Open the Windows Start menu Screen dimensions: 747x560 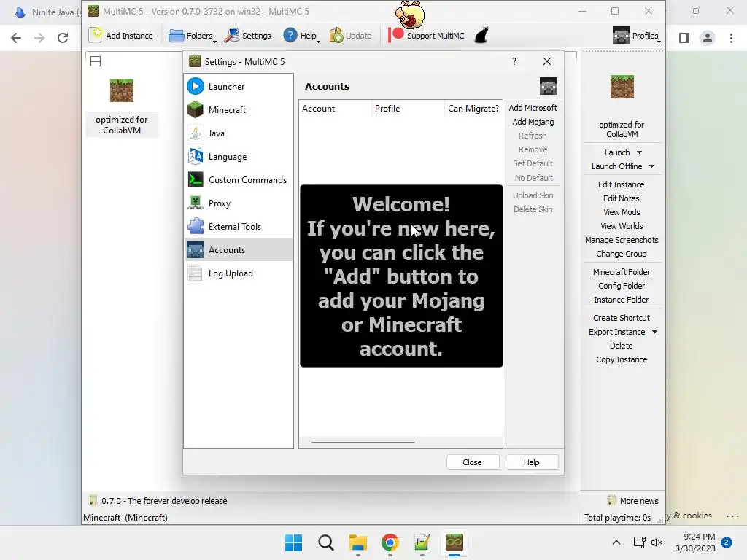(293, 542)
